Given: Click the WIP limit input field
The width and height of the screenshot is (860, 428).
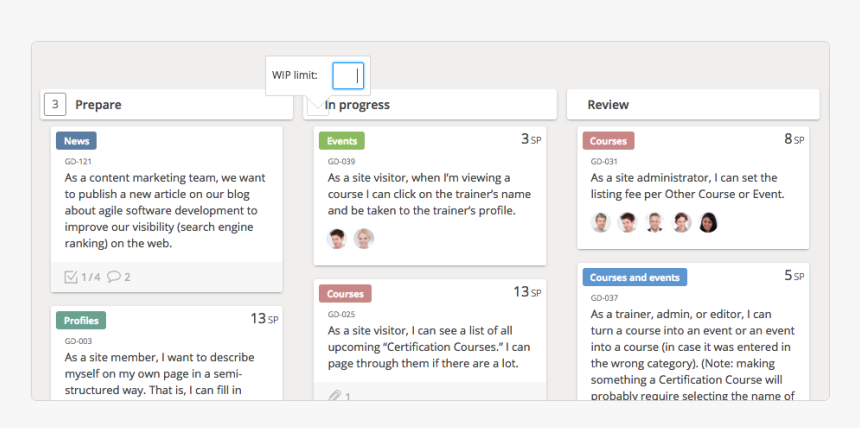Looking at the screenshot, I should pyautogui.click(x=348, y=75).
